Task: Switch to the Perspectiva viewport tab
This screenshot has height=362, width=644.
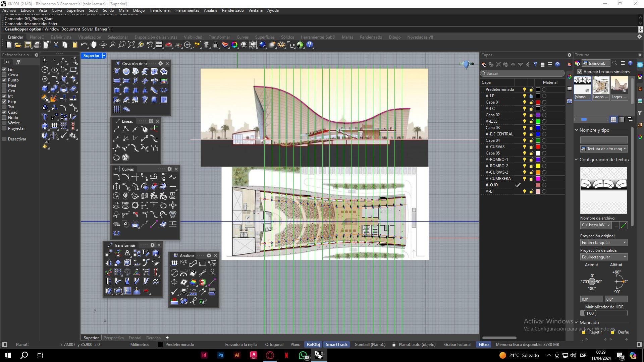Action: pyautogui.click(x=114, y=338)
